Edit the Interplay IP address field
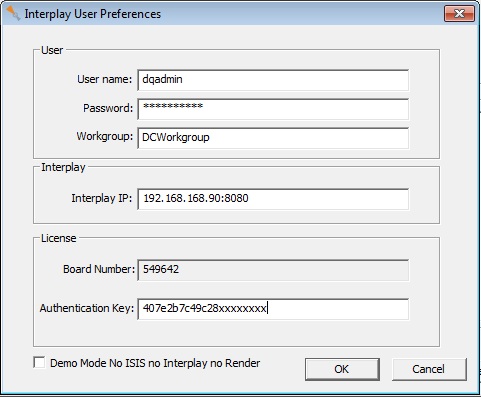Viewport: 481px width, 397px height. tap(273, 199)
